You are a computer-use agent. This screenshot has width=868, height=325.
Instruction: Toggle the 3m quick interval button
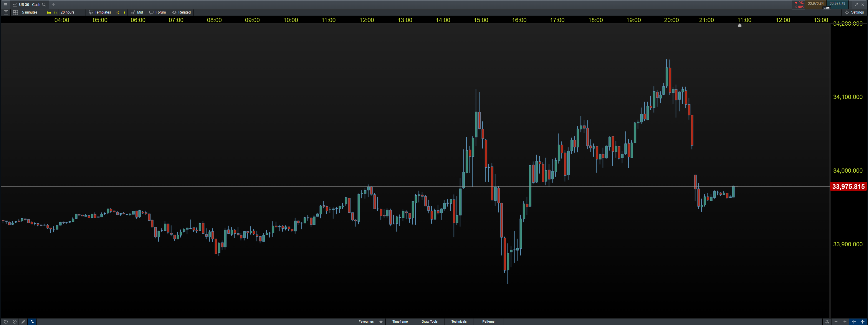(x=49, y=12)
